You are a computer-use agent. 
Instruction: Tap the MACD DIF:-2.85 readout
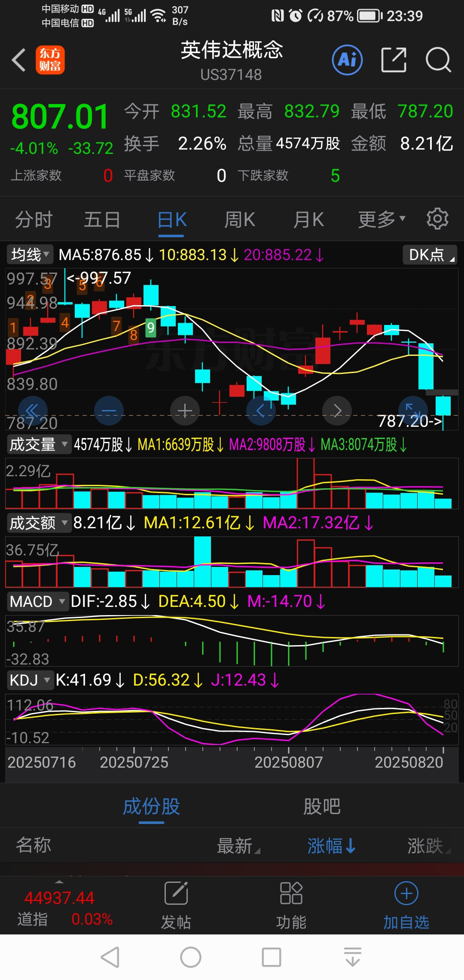coord(110,601)
